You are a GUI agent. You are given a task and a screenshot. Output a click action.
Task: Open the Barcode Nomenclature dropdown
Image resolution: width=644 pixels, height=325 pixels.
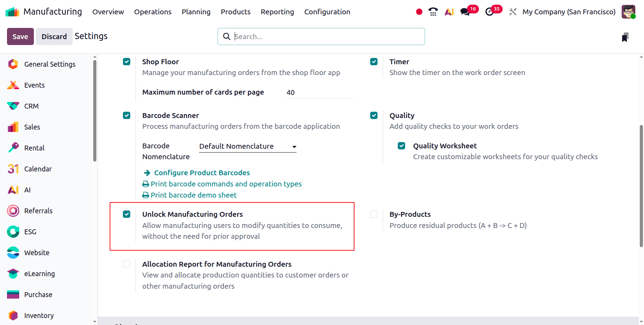pos(248,146)
